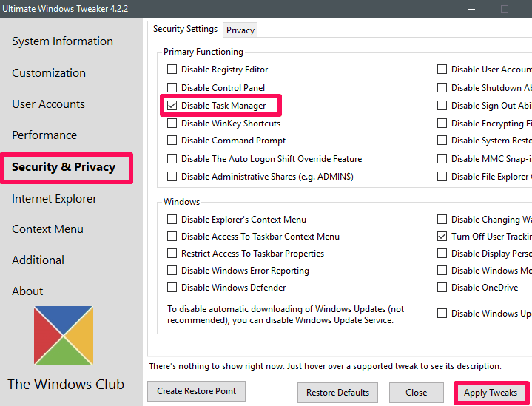The width and height of the screenshot is (532, 406).
Task: Click Create Restore Point button
Action: click(196, 391)
